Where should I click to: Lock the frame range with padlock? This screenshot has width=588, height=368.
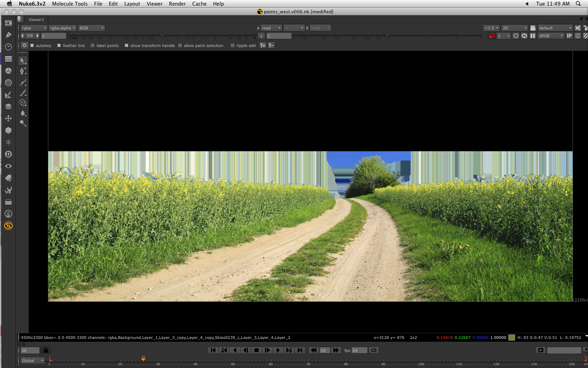pos(46,350)
